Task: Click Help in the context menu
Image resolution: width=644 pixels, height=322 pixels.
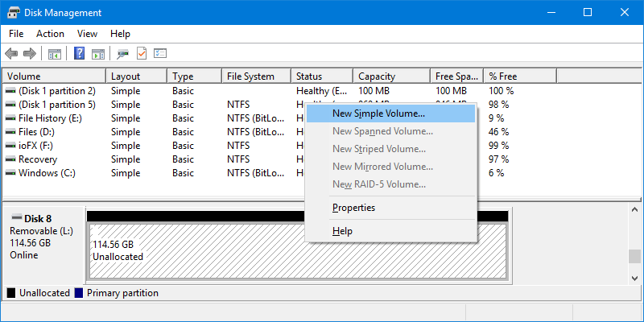Action: [x=342, y=232]
